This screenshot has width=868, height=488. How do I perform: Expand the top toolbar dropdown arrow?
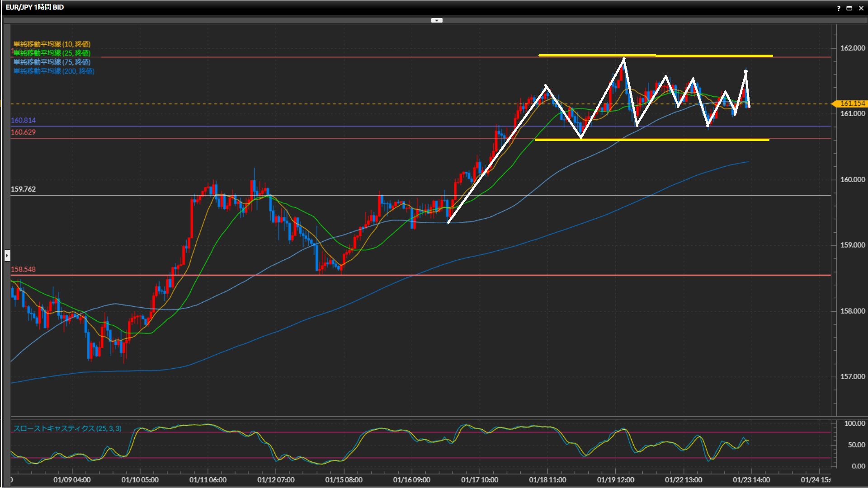[437, 20]
